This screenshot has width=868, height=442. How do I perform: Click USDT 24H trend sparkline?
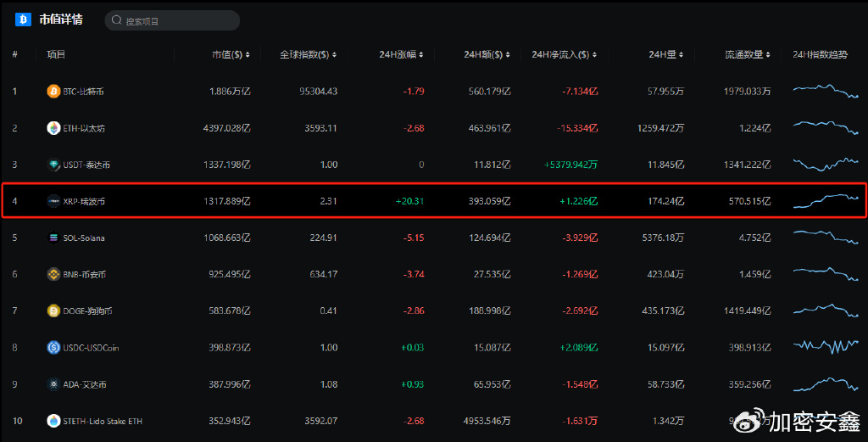[826, 164]
